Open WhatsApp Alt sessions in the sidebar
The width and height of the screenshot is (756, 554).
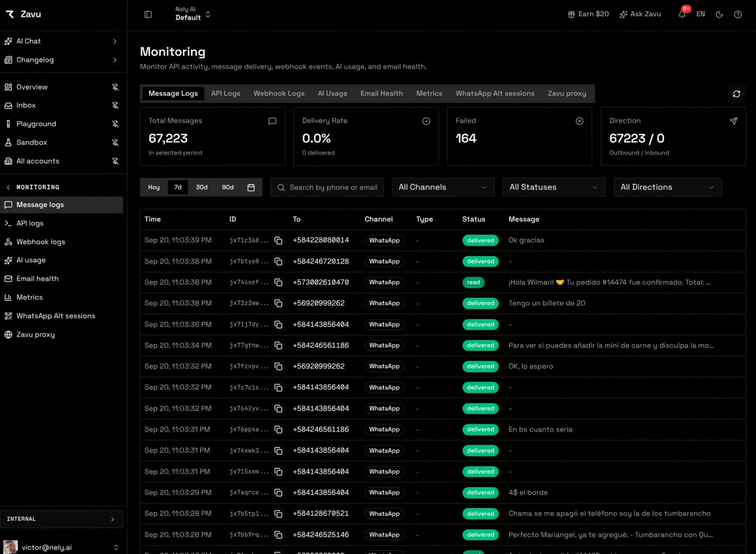tap(62, 316)
